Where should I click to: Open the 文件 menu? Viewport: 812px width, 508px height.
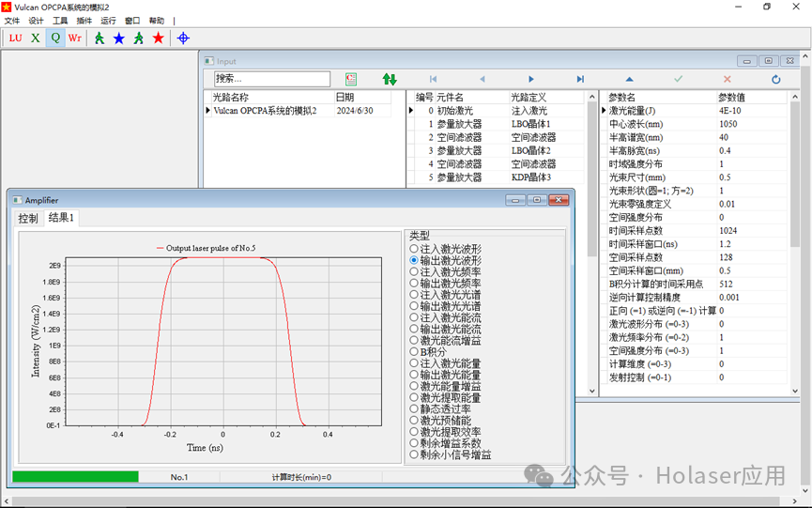(x=12, y=21)
